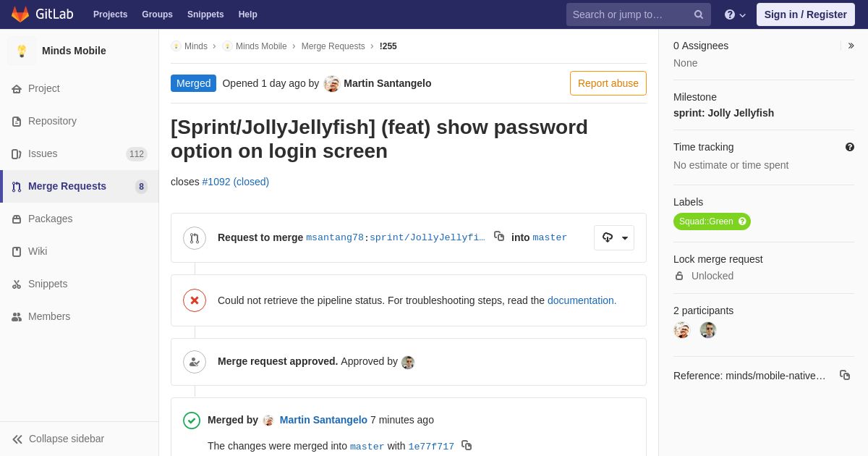Open the Repository sidebar item
The image size is (868, 456).
click(x=80, y=121)
